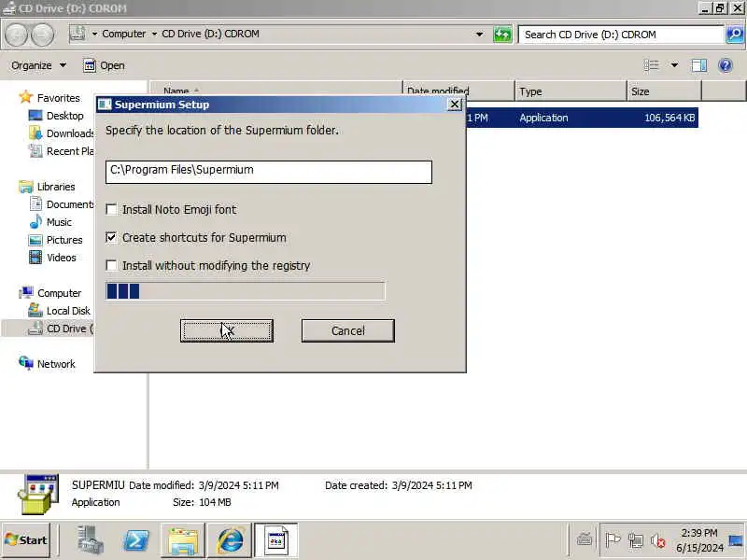Sort by the Type column header
This screenshot has height=560, width=747.
point(571,91)
